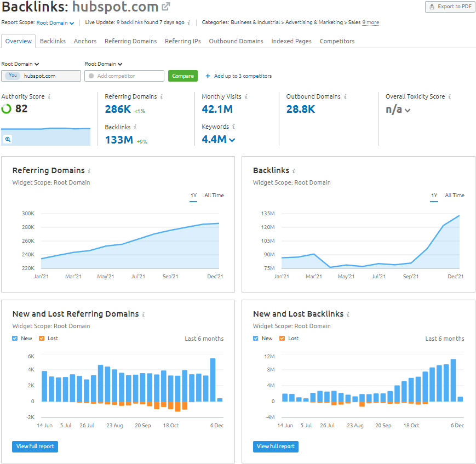
Task: Click the 42.1M monthly visits value
Action: click(x=217, y=110)
